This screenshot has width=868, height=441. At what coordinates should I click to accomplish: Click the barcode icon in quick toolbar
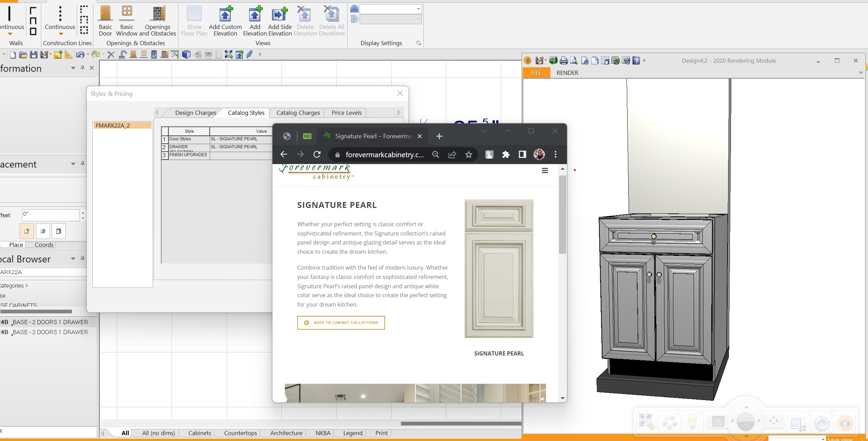pyautogui.click(x=208, y=54)
